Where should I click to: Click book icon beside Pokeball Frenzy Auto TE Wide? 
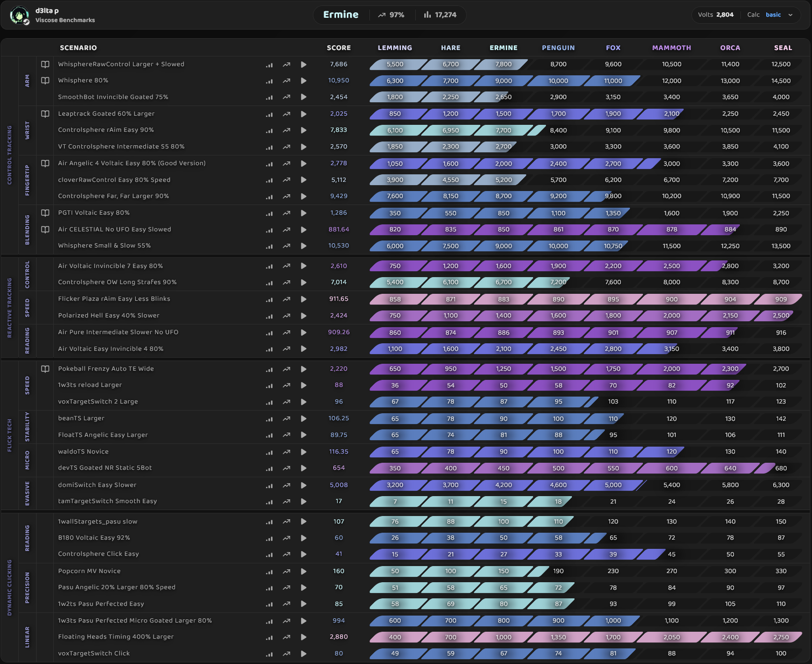point(45,369)
